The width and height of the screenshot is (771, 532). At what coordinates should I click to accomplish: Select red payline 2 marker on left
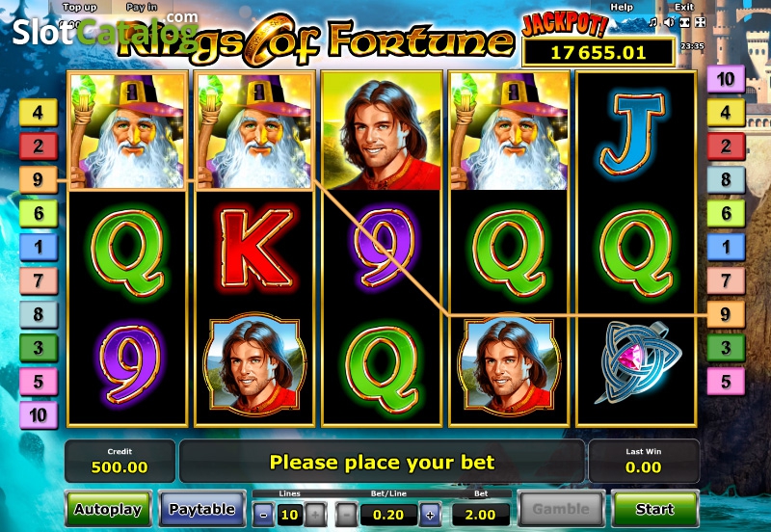click(39, 146)
